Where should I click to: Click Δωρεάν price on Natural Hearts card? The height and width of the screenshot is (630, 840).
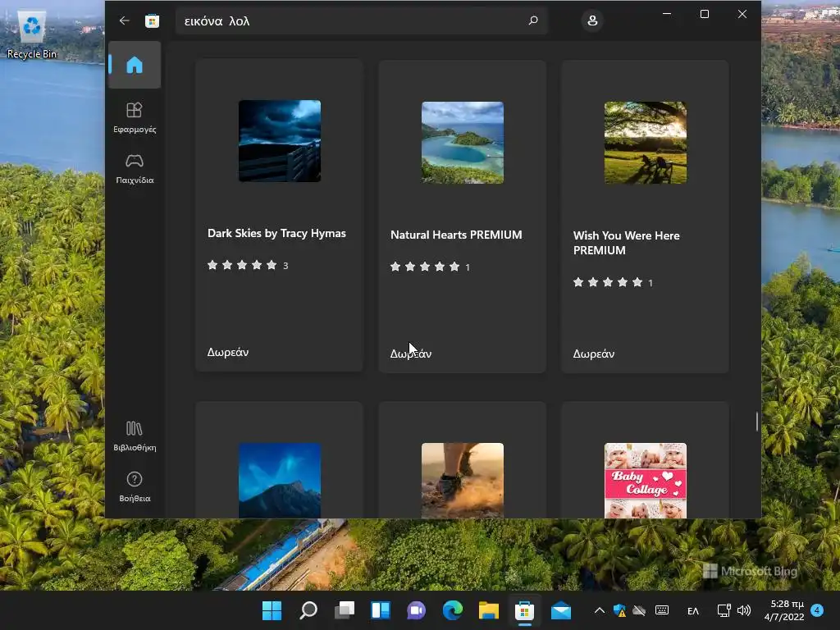pos(411,354)
